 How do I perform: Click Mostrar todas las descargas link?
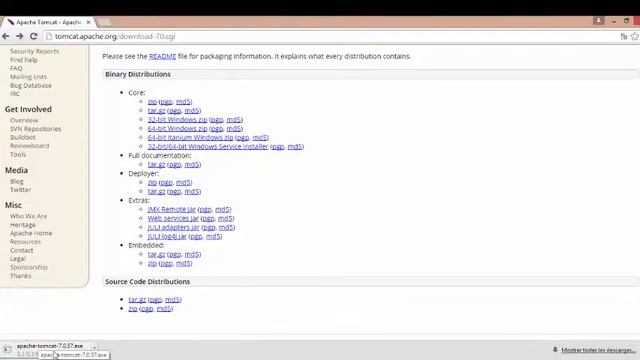click(598, 350)
